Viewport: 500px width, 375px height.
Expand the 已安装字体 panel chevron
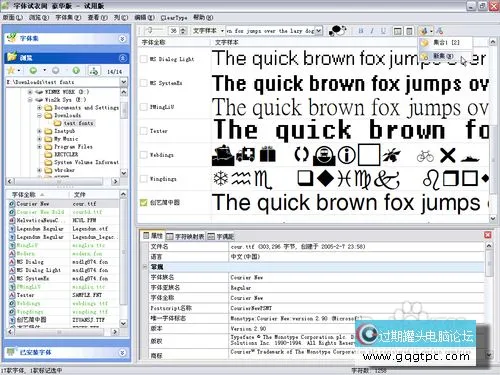122,352
